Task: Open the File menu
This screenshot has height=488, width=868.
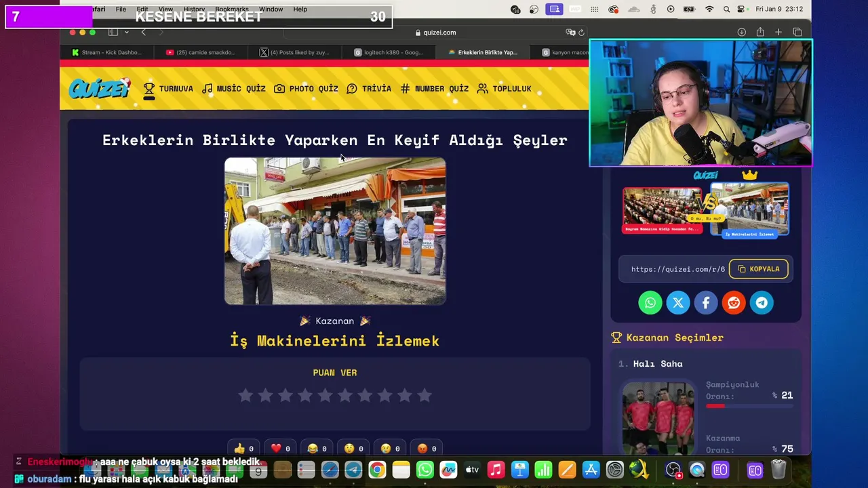Action: click(121, 9)
